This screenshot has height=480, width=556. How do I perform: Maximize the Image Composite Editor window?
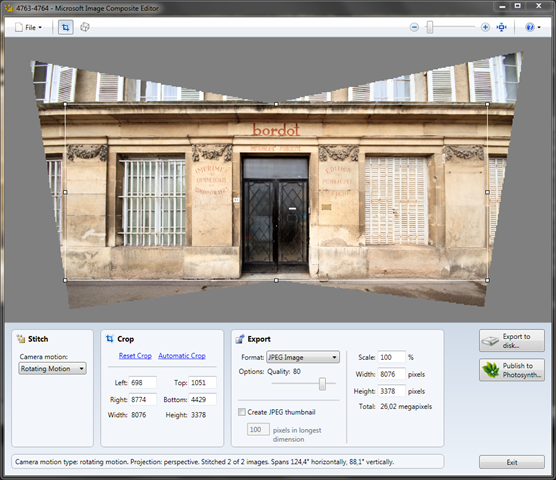click(x=518, y=6)
